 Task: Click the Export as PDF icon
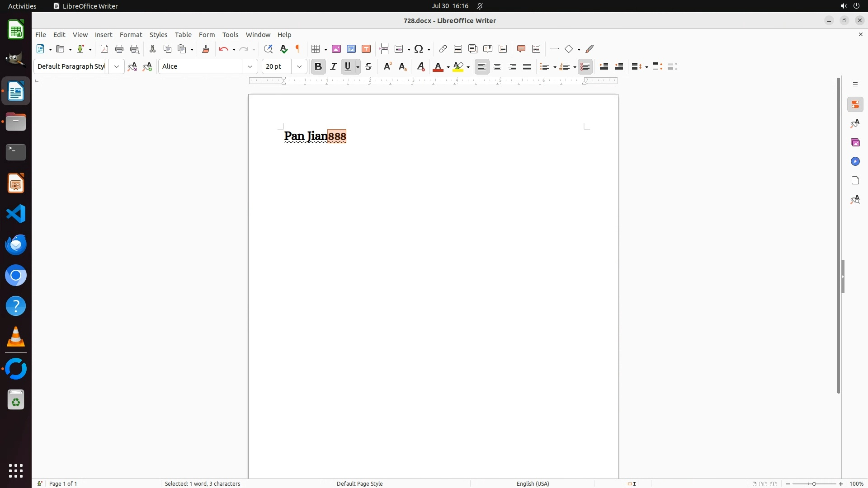(x=104, y=49)
